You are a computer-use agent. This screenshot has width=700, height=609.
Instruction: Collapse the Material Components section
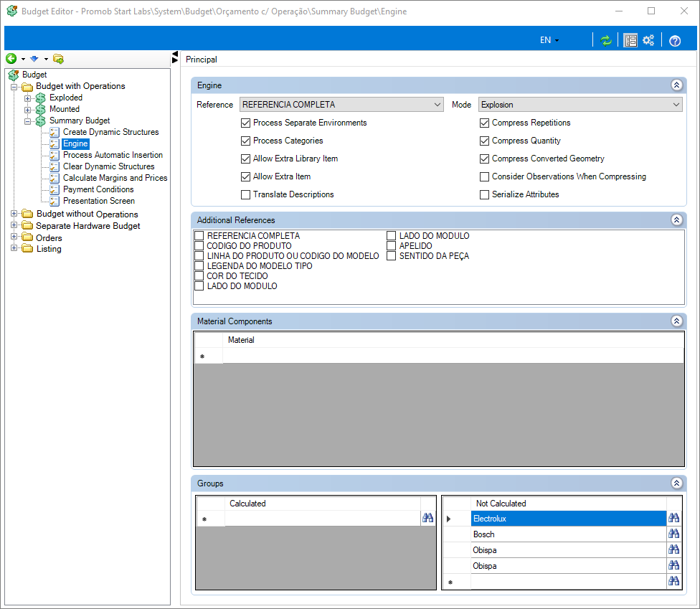pyautogui.click(x=677, y=321)
